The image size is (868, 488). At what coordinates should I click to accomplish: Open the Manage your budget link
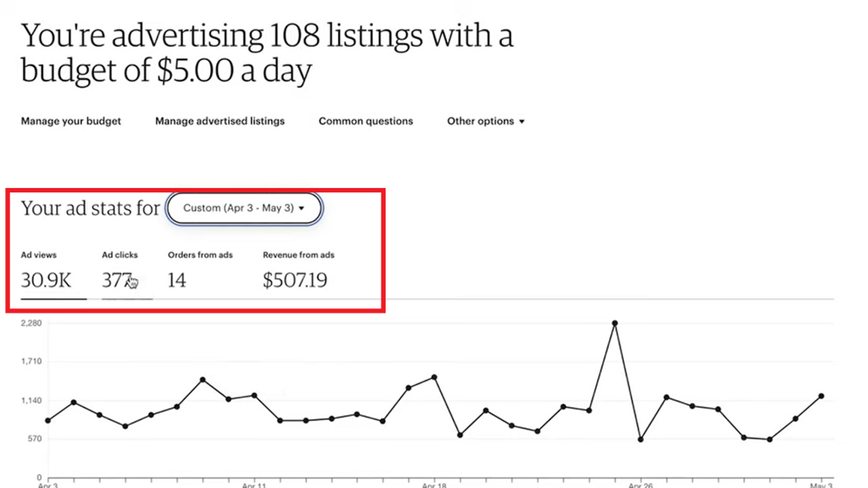71,121
